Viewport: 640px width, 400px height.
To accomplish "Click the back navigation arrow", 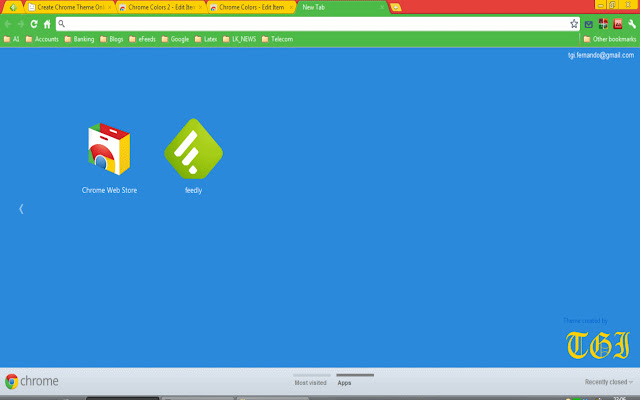I will (8, 24).
